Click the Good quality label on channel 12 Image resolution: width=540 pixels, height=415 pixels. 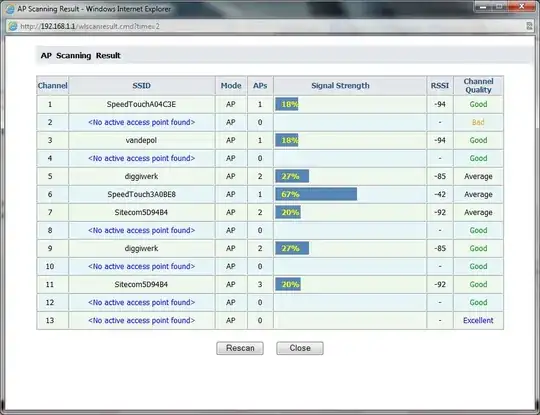(478, 302)
